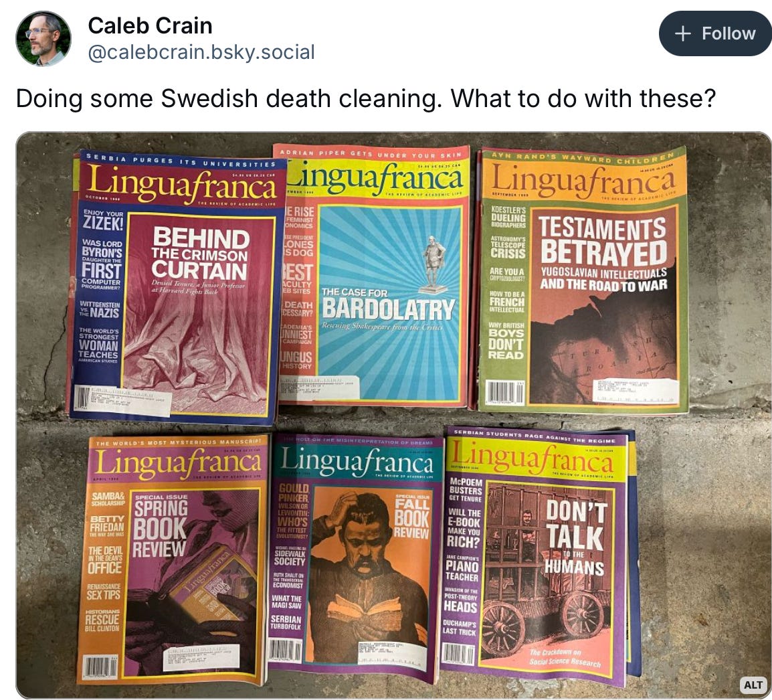Image resolution: width=772 pixels, height=700 pixels.
Task: Click the barcode on Testaments Betrayed cover
Action: 505,393
